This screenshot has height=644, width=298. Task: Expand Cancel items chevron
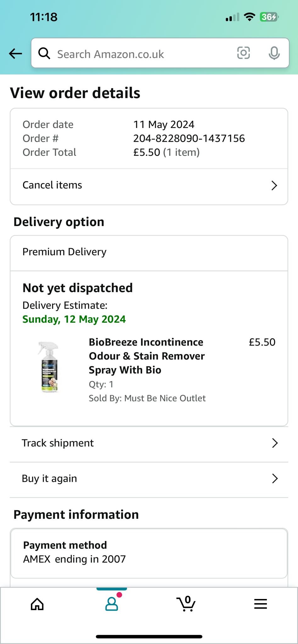(x=274, y=186)
